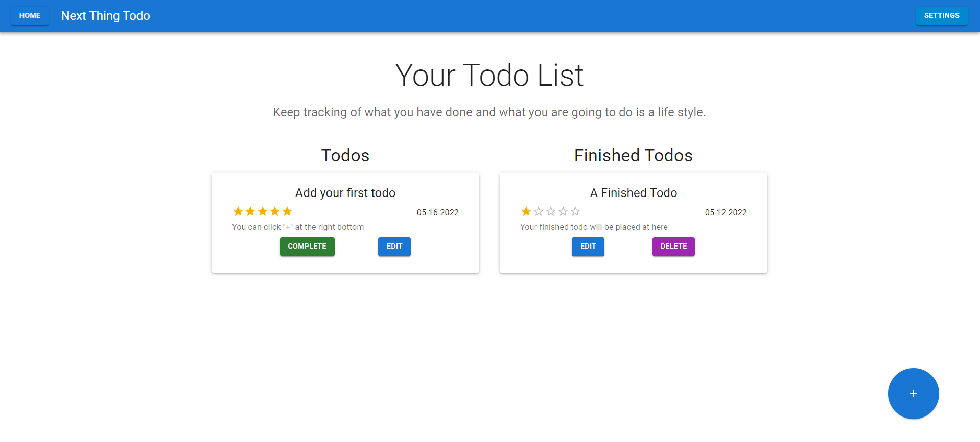Rate 'A Finished Todo' three stars
This screenshot has height=442, width=980.
(x=551, y=211)
